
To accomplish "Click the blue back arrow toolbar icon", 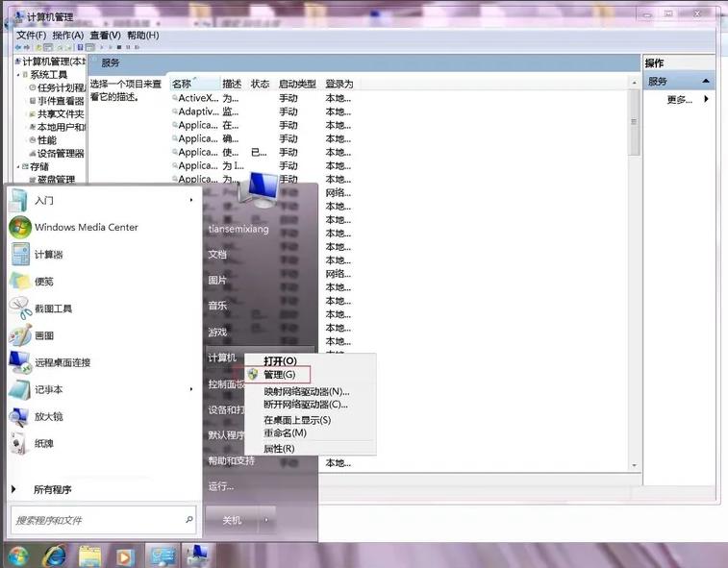I will click(x=18, y=47).
